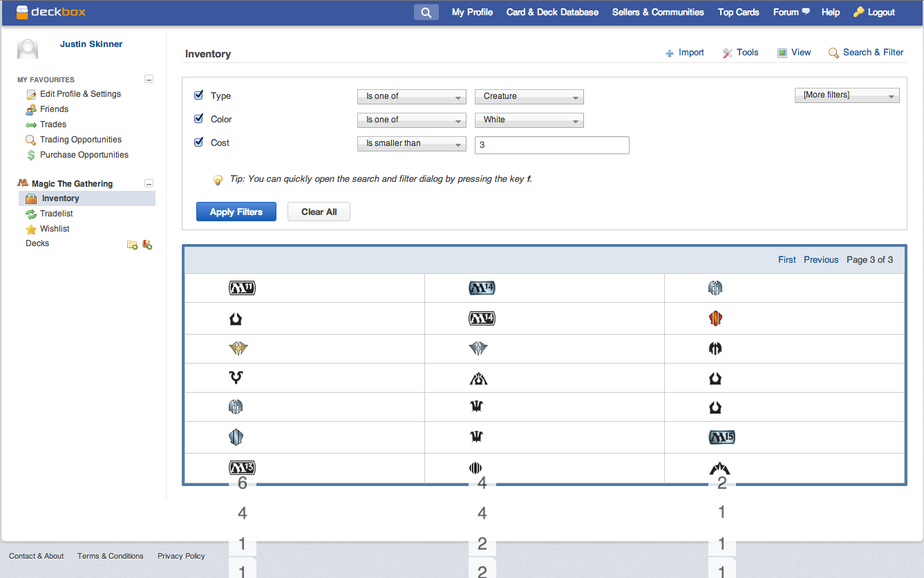Screen dimensions: 924x578
Task: Disable the Cost filter checkbox
Action: point(199,142)
